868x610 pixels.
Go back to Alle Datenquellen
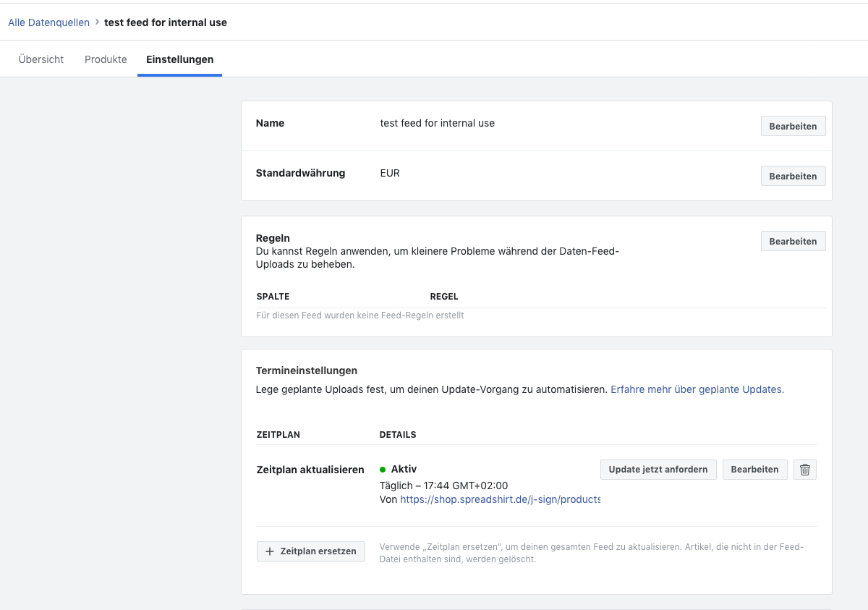click(x=48, y=22)
